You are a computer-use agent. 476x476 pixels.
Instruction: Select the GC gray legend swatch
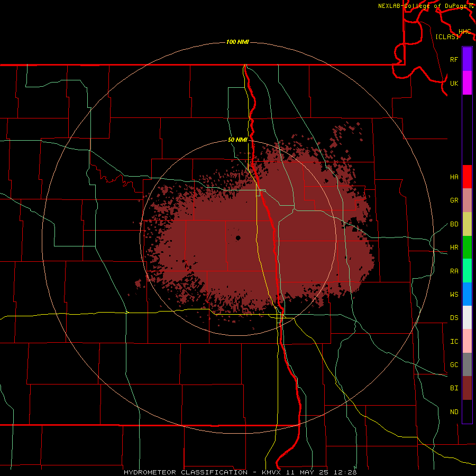pos(467,364)
